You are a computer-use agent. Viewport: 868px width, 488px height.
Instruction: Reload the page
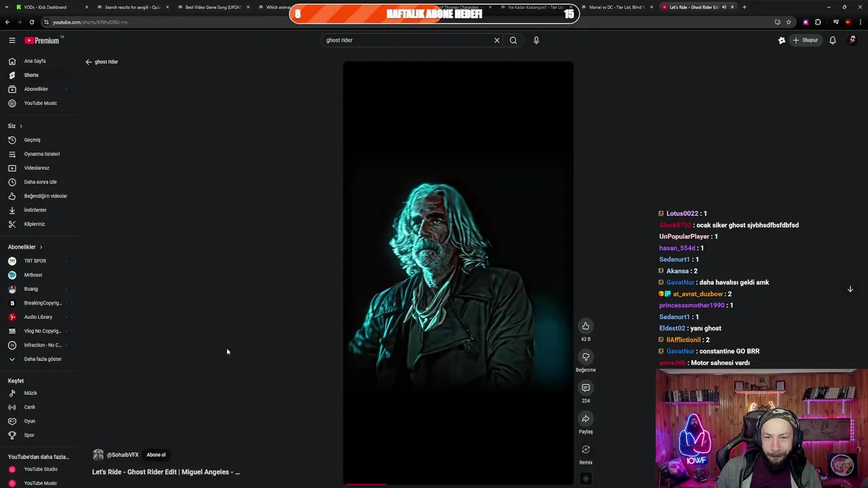(31, 22)
